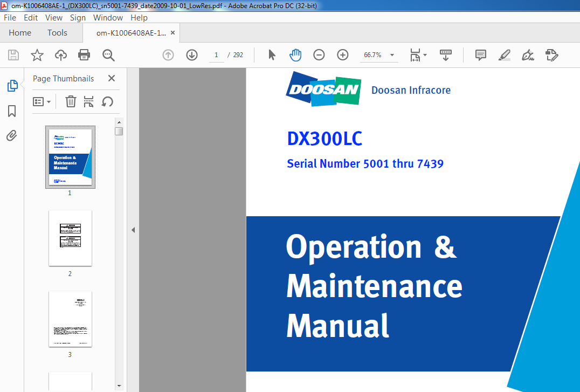Click thumbnail scrollbar down arrow
580x392 pixels.
pyautogui.click(x=119, y=386)
